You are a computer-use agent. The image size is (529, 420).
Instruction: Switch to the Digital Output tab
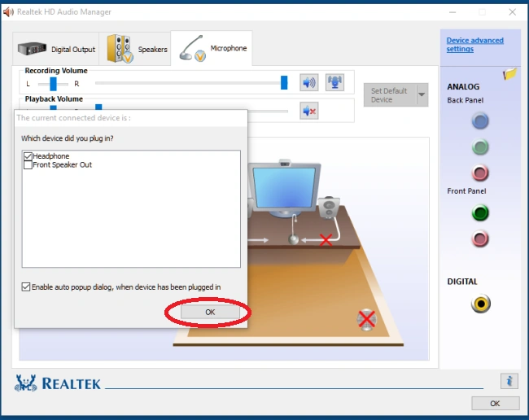coord(56,50)
